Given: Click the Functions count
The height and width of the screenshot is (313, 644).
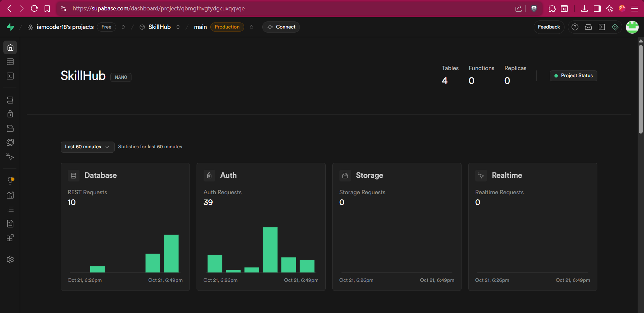Looking at the screenshot, I should point(472,81).
